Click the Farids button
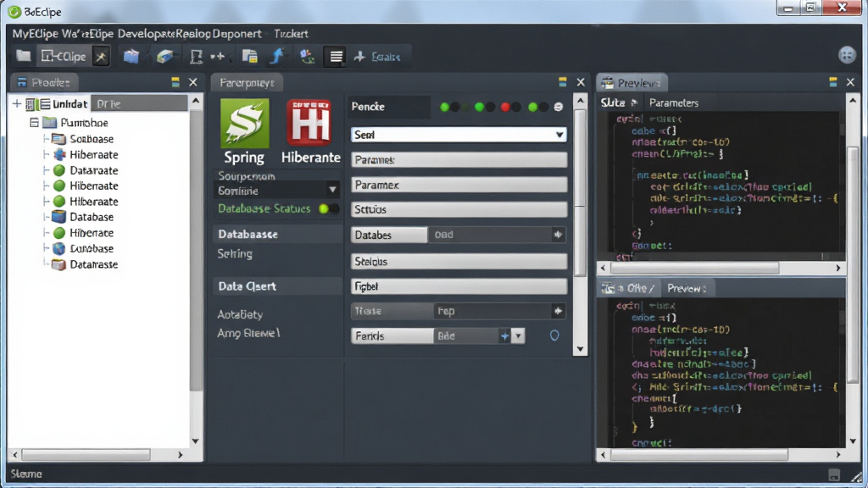This screenshot has height=488, width=868. (x=392, y=335)
